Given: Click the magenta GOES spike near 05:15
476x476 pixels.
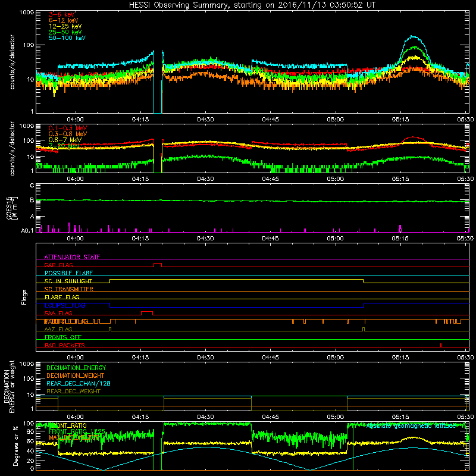Looking at the screenshot, I should tap(400, 228).
